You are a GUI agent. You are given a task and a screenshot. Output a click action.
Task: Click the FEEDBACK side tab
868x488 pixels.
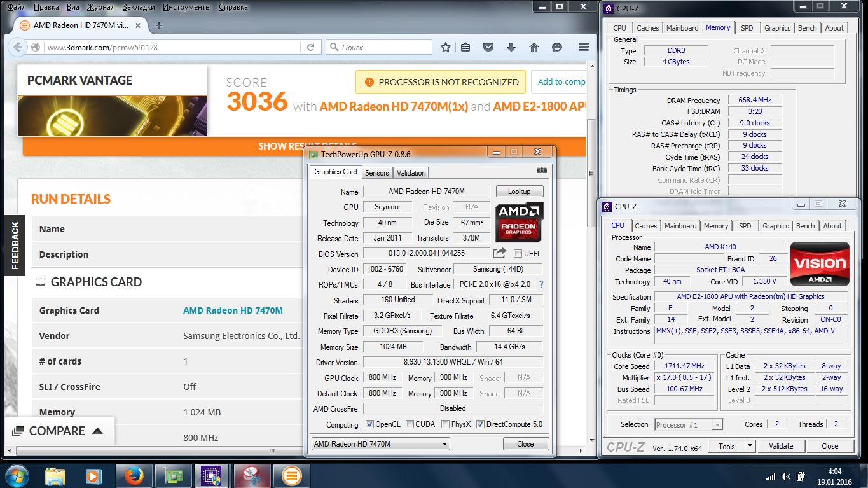15,245
